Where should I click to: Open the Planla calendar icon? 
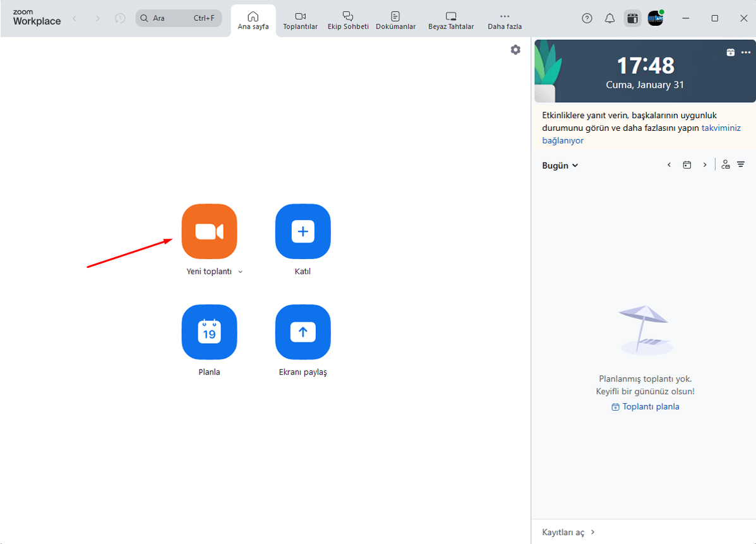[x=209, y=332]
